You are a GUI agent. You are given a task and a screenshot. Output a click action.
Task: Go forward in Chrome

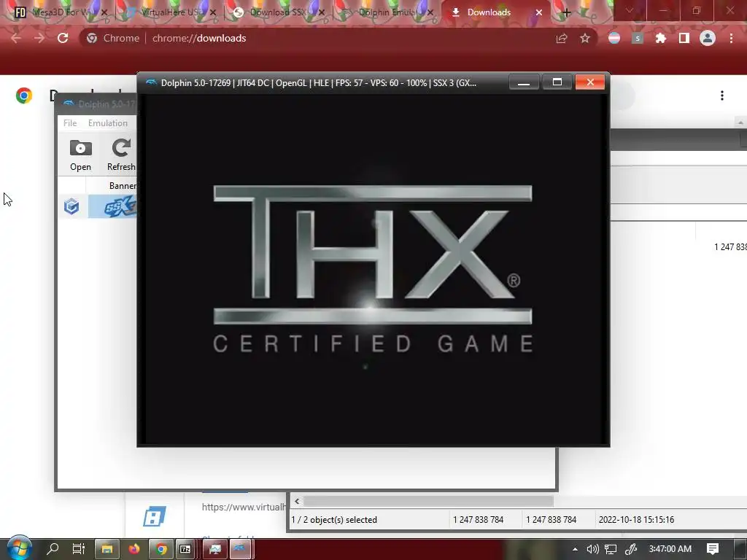39,38
